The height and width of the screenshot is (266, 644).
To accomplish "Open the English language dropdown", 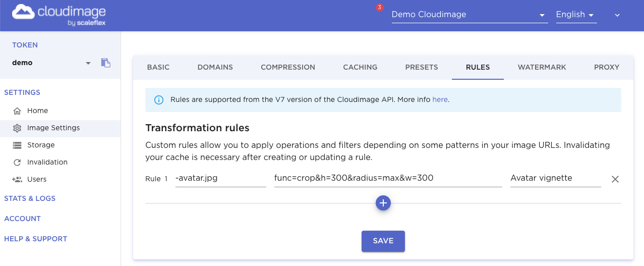I will pos(576,15).
